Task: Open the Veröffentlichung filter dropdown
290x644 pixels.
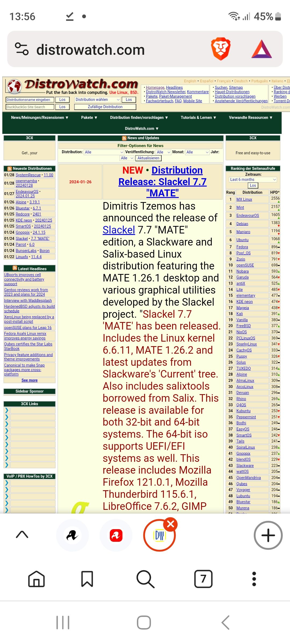Action: coord(164,152)
